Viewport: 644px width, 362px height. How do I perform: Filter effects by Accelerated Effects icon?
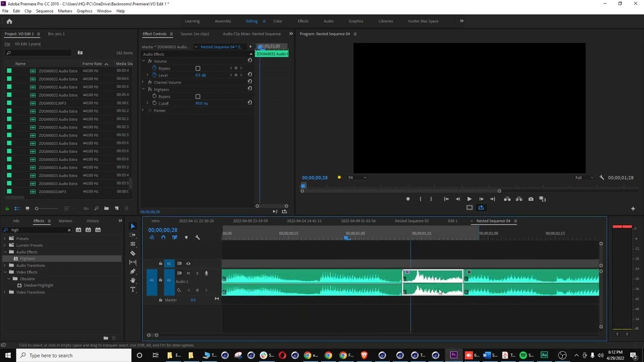coord(78,230)
